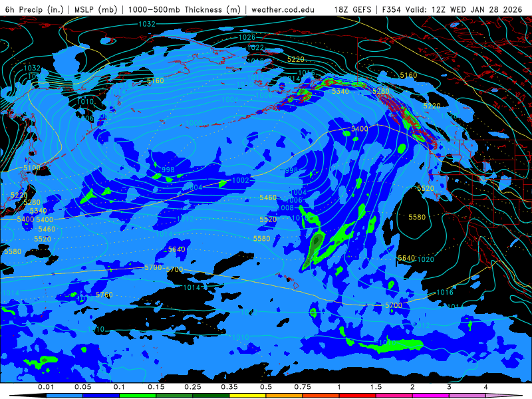This screenshot has height=399, width=532.
Task: Click the '5100' thickness contour label
Action: coord(32,168)
